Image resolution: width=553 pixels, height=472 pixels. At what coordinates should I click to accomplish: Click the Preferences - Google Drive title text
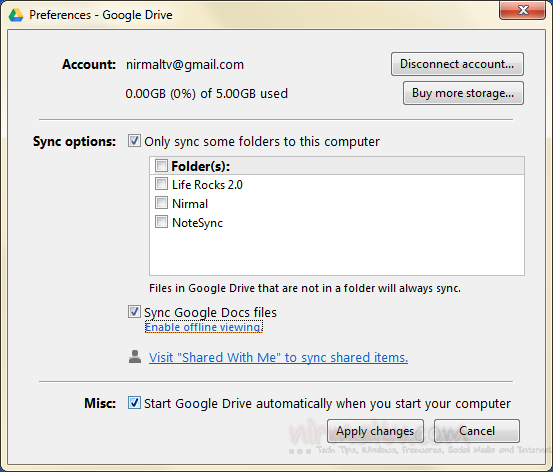coord(101,15)
